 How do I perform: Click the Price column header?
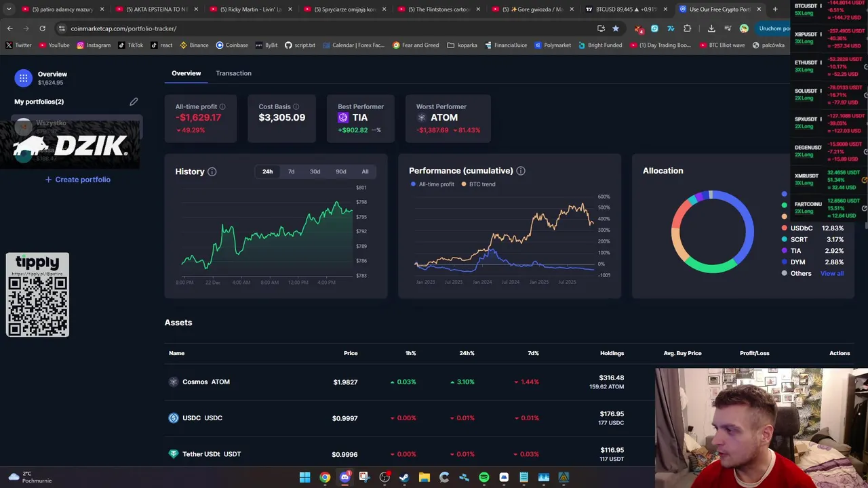pyautogui.click(x=351, y=353)
